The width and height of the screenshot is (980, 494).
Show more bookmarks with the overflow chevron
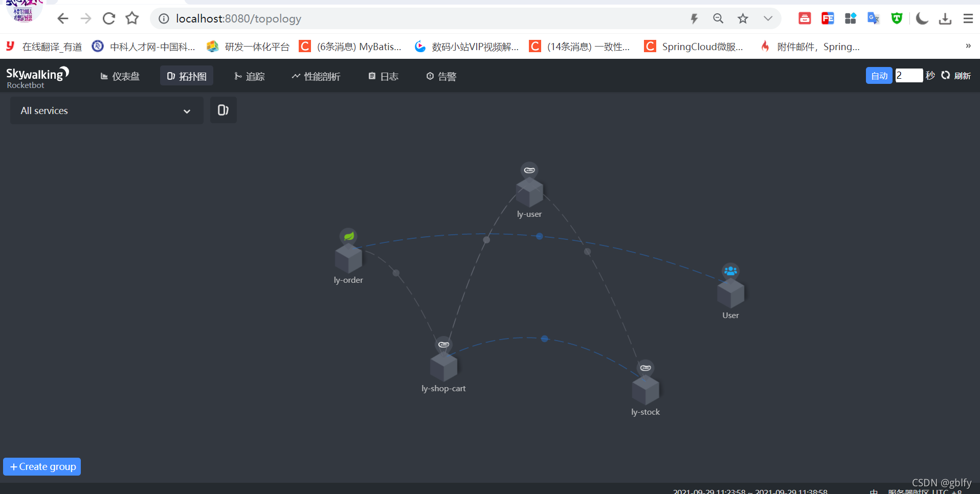[x=968, y=46]
